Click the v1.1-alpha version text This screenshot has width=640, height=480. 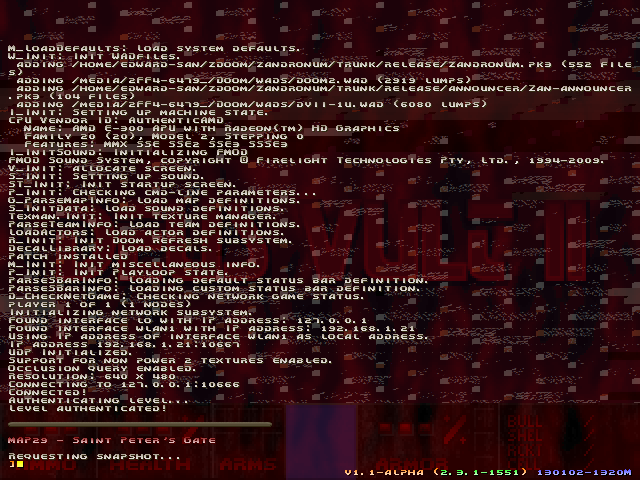click(384, 472)
